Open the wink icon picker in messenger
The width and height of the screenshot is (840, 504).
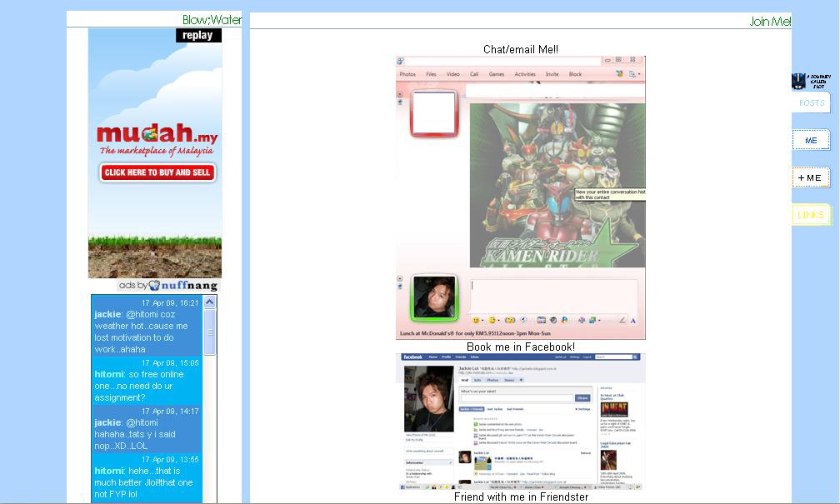coord(492,320)
